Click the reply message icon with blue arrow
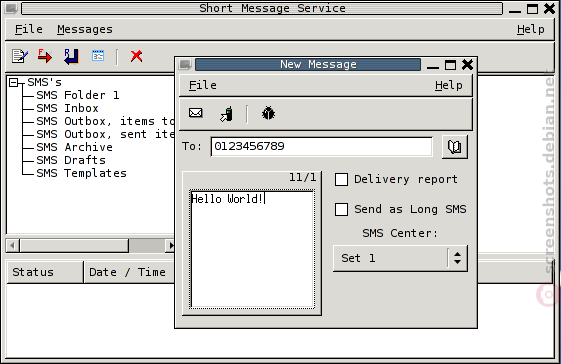 pyautogui.click(x=71, y=56)
